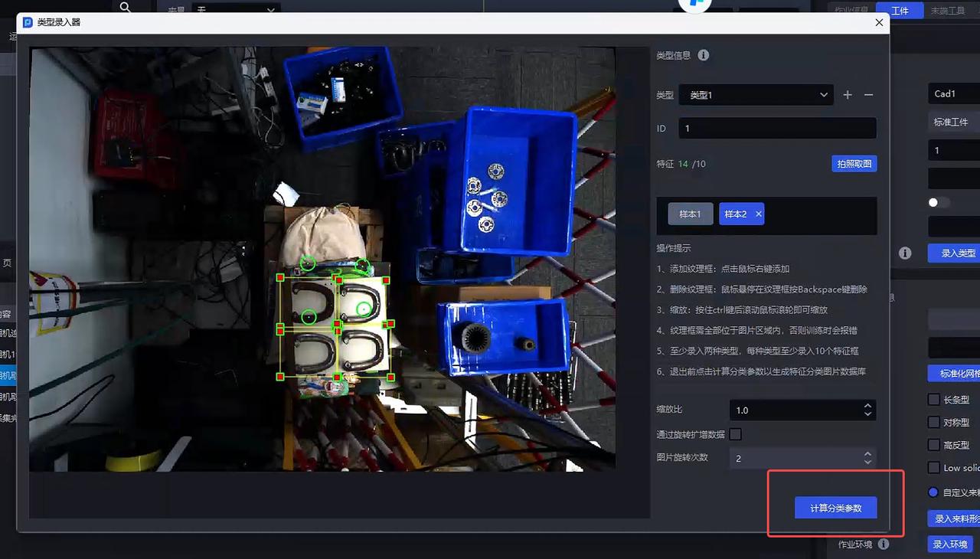This screenshot has height=559, width=980.
Task: Click the 计算分类参数 button
Action: pyautogui.click(x=835, y=508)
